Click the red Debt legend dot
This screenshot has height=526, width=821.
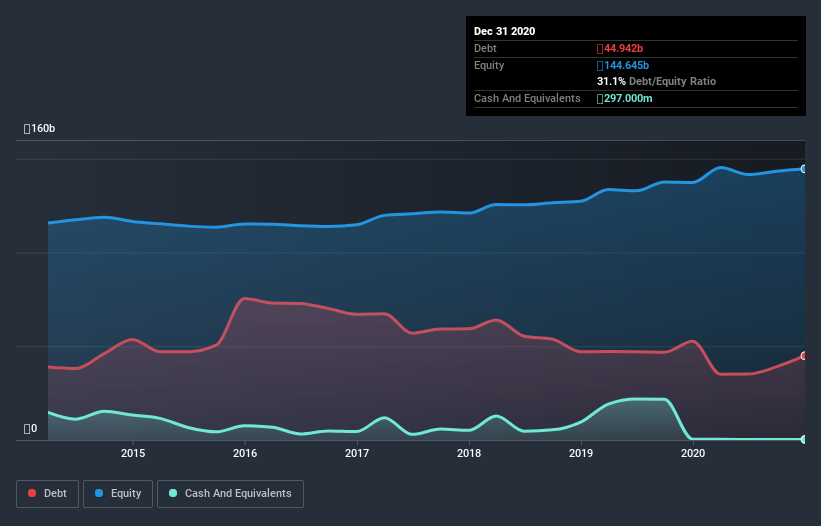click(x=32, y=493)
